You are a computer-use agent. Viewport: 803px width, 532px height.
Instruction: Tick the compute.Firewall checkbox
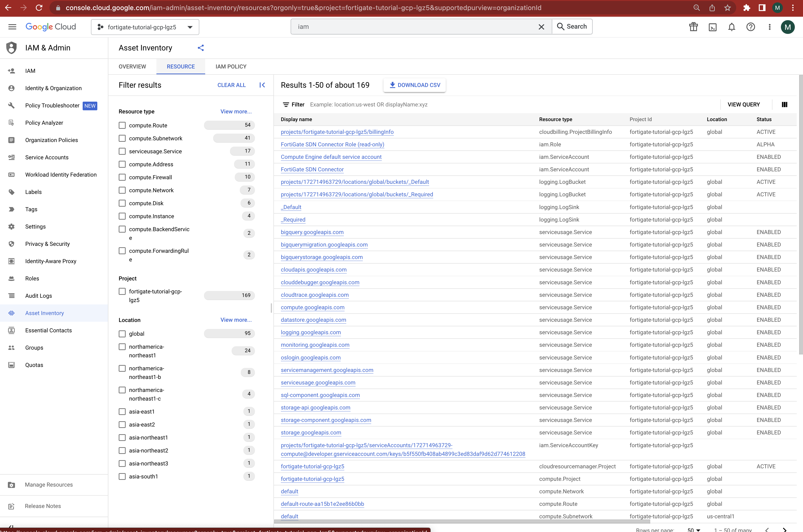tap(122, 177)
